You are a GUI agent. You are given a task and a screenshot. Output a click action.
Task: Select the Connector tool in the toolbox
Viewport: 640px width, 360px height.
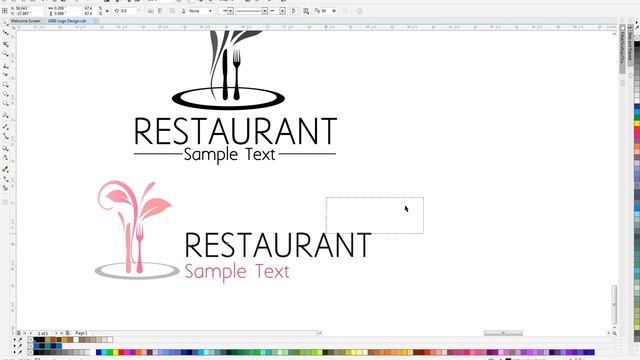pos(6,137)
